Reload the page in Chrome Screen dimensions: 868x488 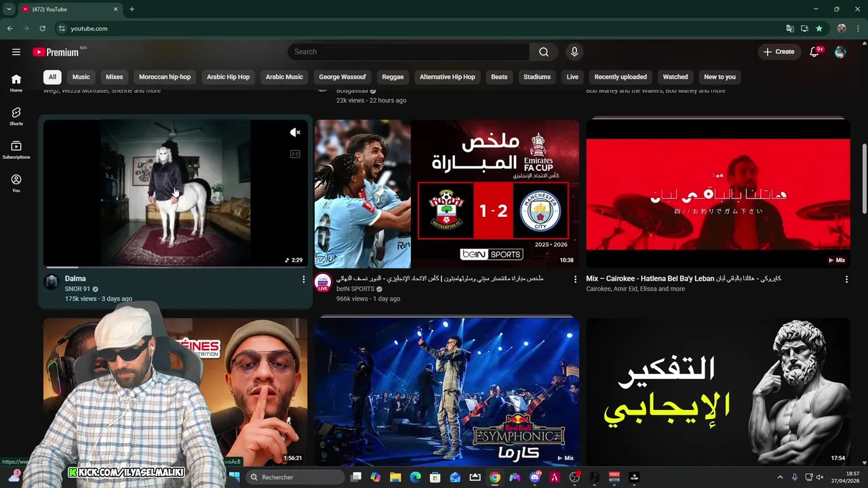(x=42, y=28)
